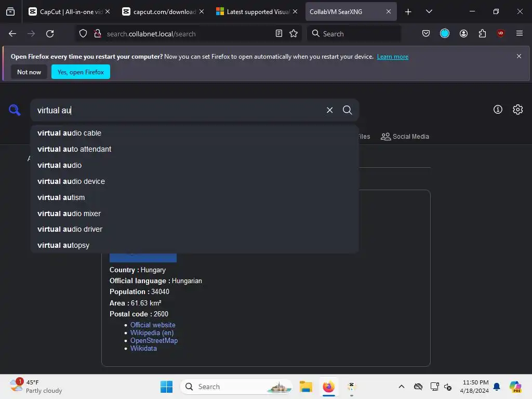Click the URL address bar
Viewport: 532px width, 399px height.
pos(188,34)
